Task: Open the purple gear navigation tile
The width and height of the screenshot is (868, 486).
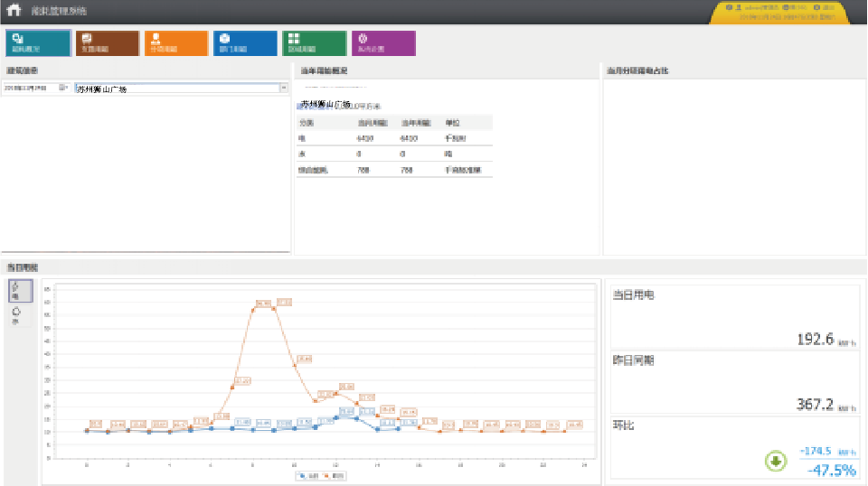Action: [383, 43]
